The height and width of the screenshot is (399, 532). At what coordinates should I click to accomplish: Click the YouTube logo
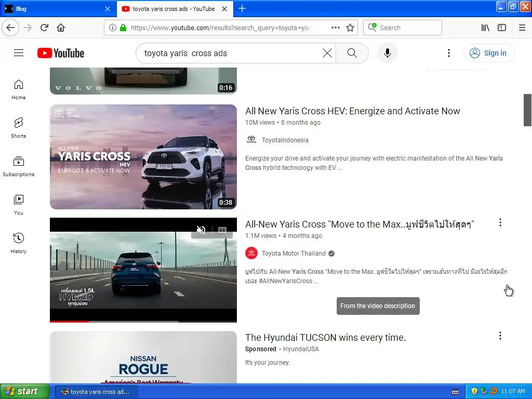pos(61,53)
